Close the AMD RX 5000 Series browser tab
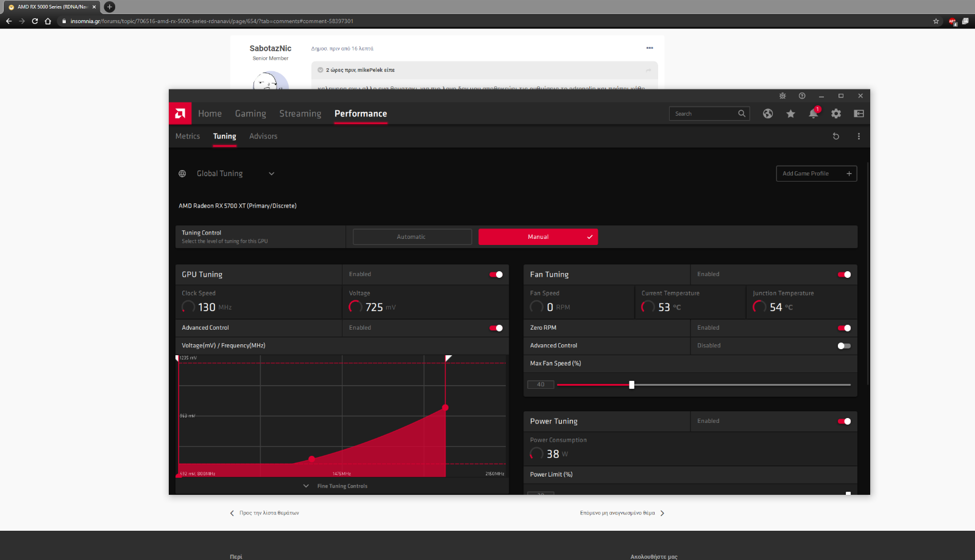Viewport: 975px width, 560px height. pyautogui.click(x=94, y=7)
